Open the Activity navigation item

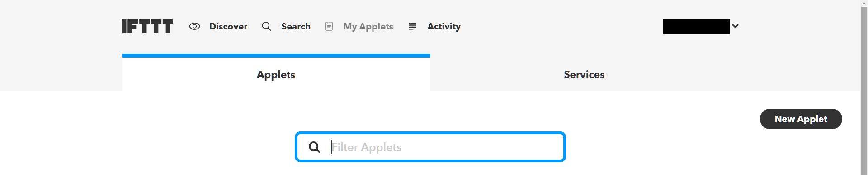444,26
